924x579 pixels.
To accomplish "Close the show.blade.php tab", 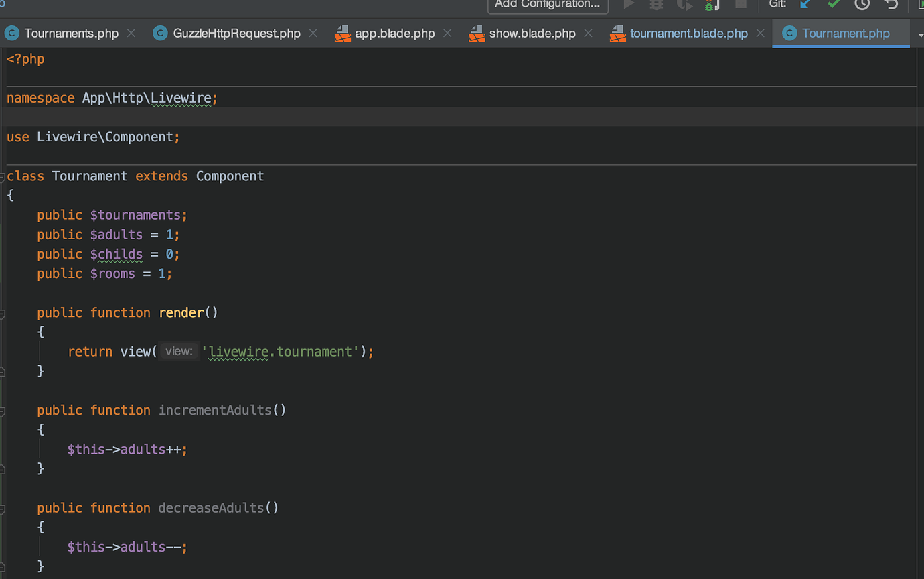I will tap(588, 32).
